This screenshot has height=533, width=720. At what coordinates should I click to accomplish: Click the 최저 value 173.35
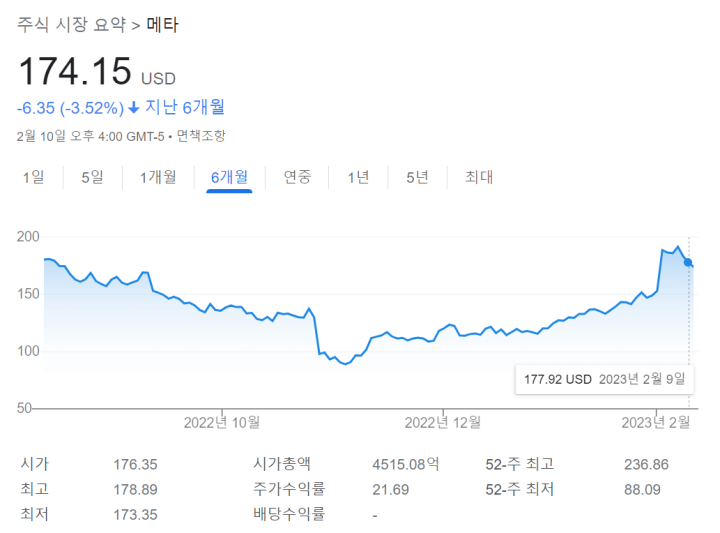point(135,515)
